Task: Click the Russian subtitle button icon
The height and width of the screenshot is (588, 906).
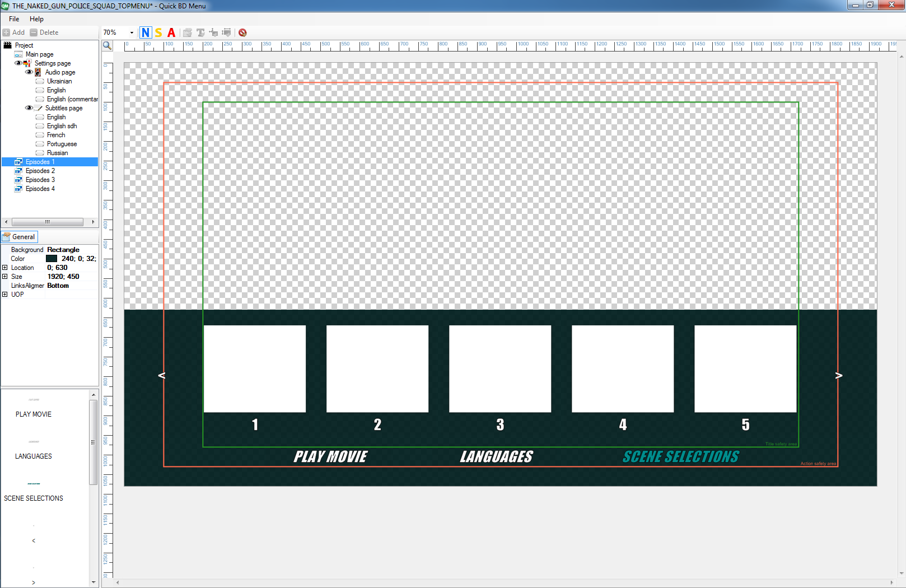Action: pos(40,153)
